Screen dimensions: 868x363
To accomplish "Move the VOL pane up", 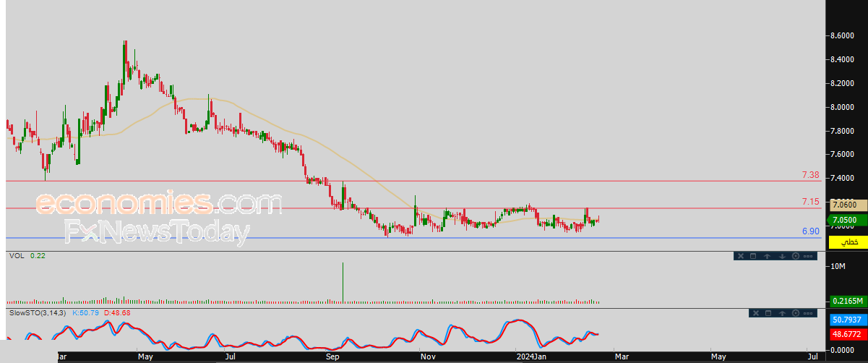I will [767, 256].
